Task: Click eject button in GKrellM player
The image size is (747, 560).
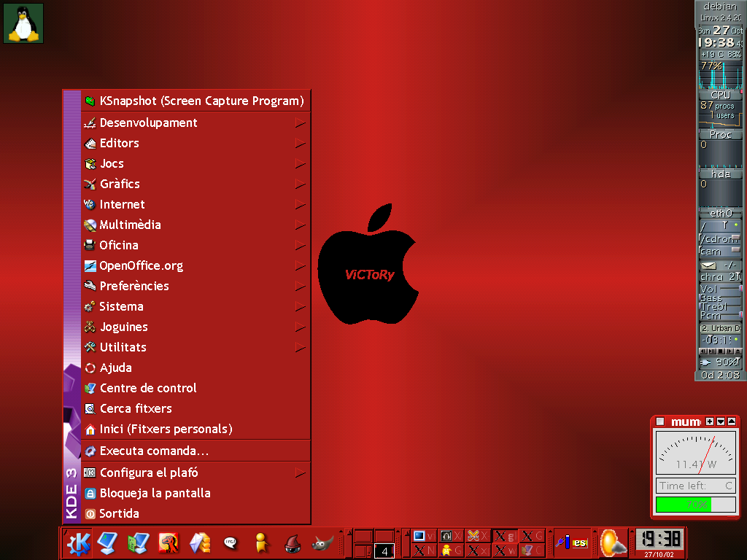Action: [x=738, y=351]
